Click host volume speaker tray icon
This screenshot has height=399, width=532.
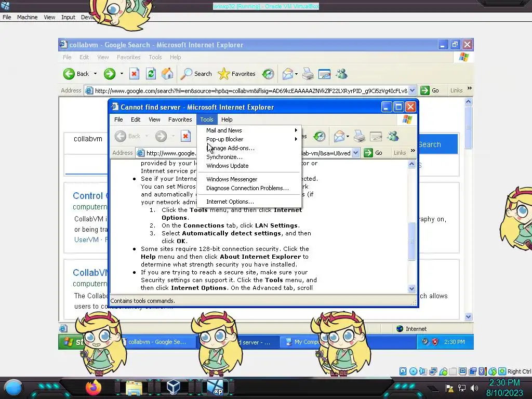click(x=474, y=388)
